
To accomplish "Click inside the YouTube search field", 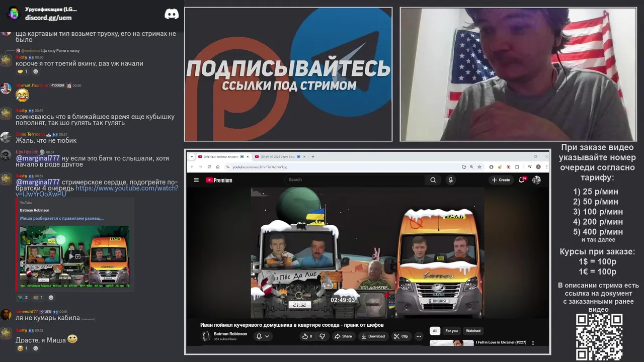I will click(x=355, y=179).
